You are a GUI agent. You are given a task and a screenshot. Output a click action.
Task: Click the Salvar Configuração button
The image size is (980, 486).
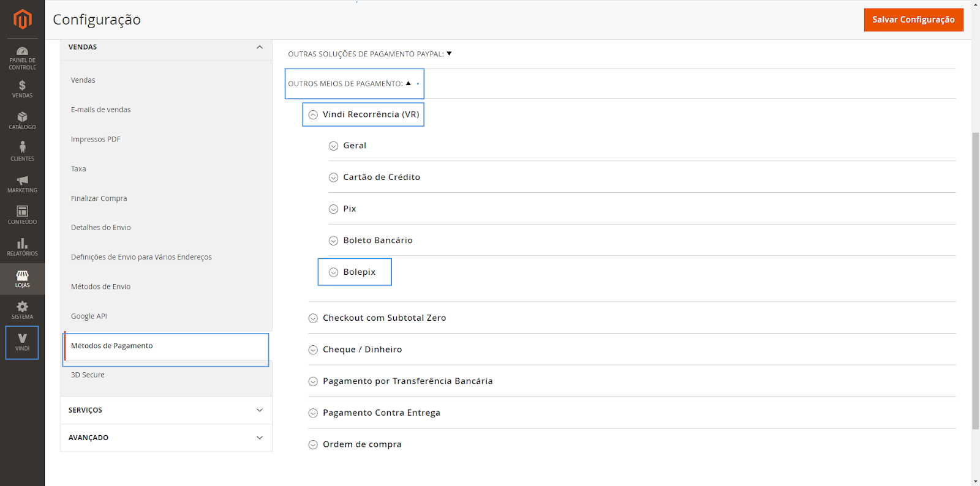pyautogui.click(x=913, y=20)
